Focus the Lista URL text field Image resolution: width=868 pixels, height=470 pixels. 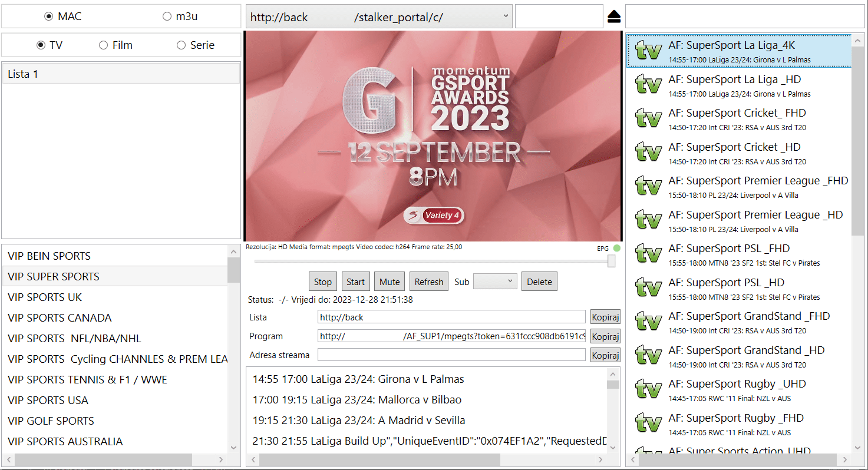[x=451, y=317]
